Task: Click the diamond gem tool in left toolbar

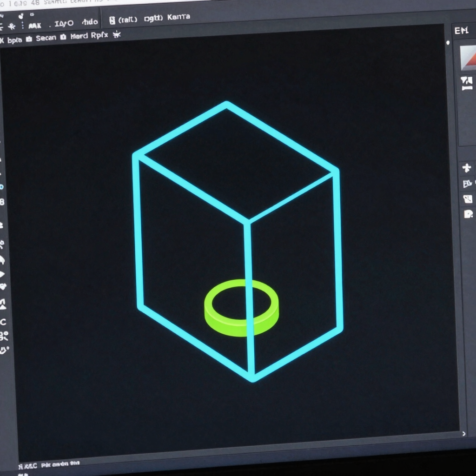Action: click(x=3, y=286)
